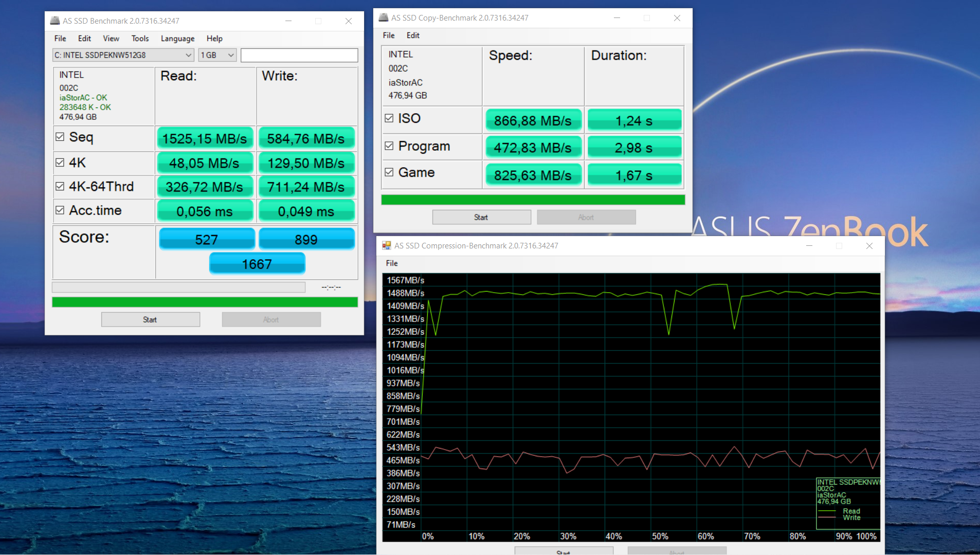Open the 1 GB test size dropdown
Screen dimensions: 980x555
coord(217,55)
